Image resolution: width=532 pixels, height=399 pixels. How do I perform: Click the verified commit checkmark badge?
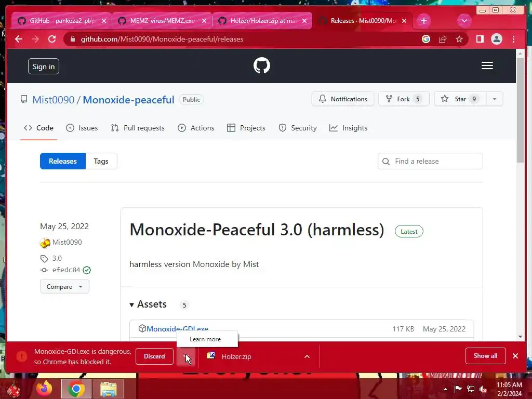(x=87, y=270)
